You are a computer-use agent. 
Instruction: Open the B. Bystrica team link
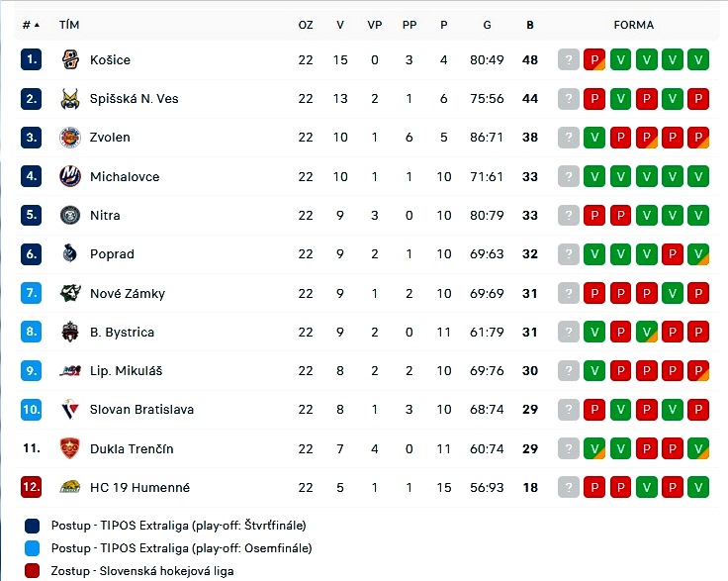click(122, 332)
